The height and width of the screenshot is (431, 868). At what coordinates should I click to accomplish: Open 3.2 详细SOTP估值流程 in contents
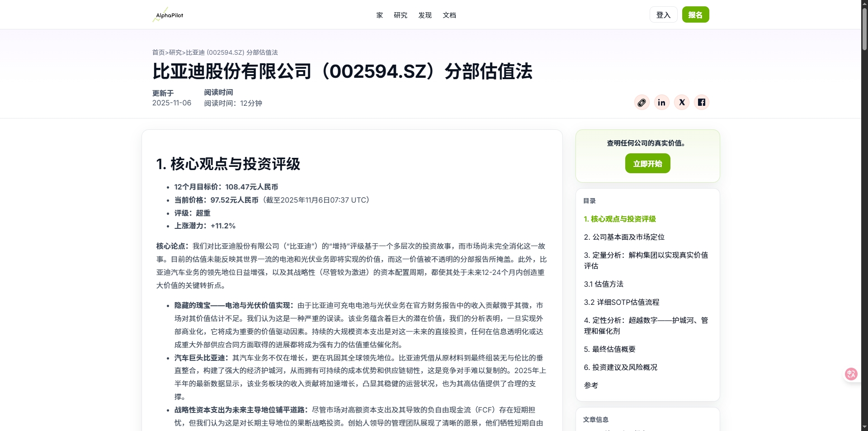click(x=622, y=302)
